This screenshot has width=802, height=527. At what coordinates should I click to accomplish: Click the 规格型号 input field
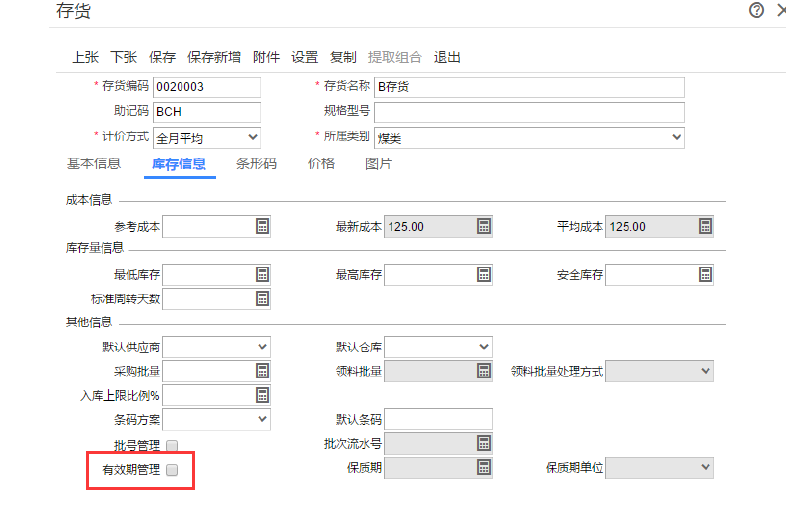[x=529, y=111]
